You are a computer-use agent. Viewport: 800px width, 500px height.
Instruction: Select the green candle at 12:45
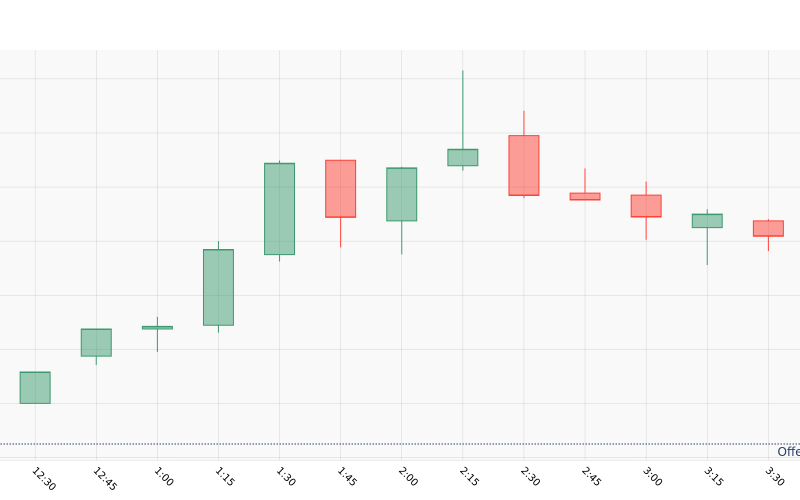click(x=96, y=342)
